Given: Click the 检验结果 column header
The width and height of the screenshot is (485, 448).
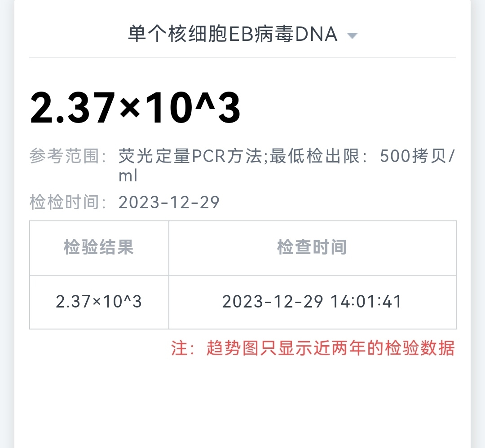Looking at the screenshot, I should coord(99,247).
